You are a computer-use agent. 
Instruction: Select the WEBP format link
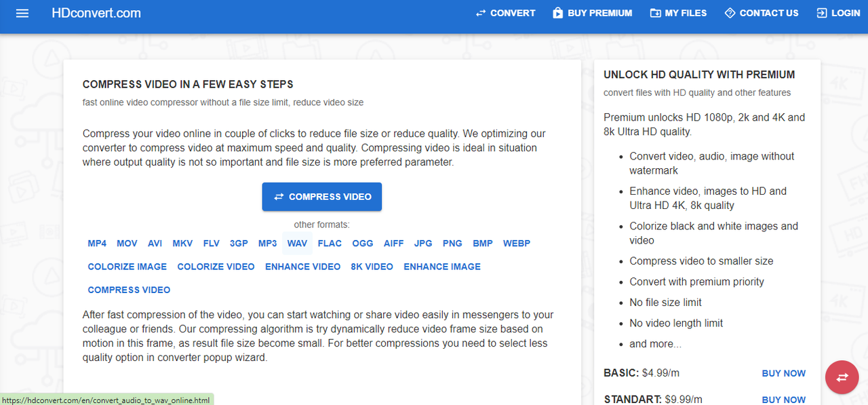(517, 244)
